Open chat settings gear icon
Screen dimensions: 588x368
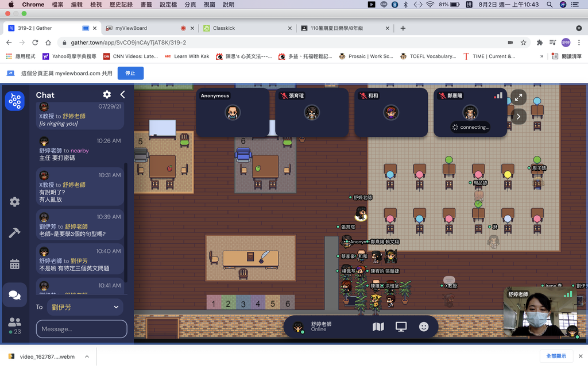[107, 95]
